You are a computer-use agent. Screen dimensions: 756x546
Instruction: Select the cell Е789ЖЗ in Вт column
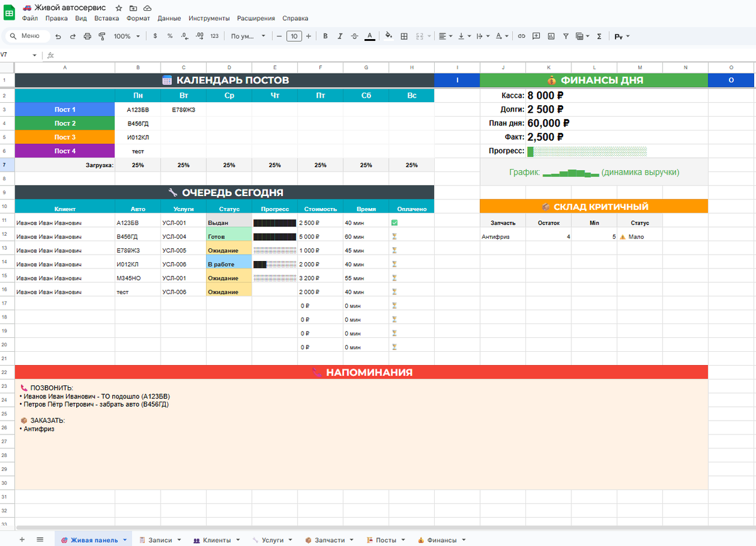tap(183, 109)
